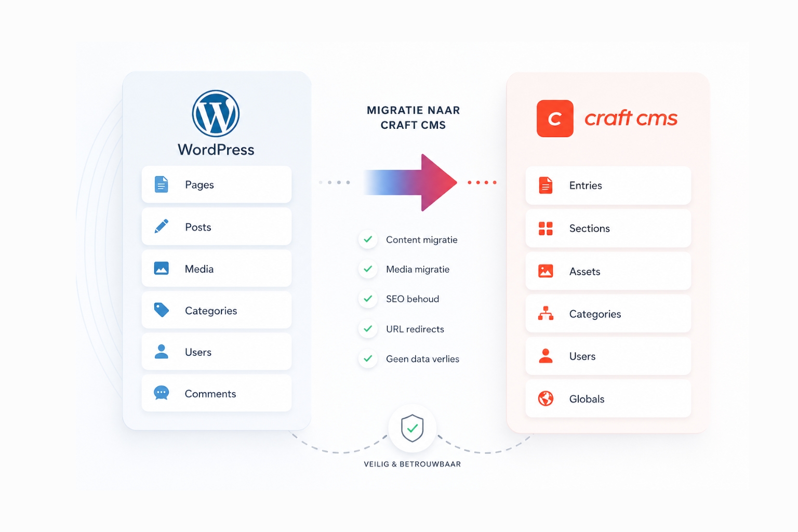Viewport: 798px width, 532px height.
Task: Click the 'Geen data verlies' text
Action: 422,358
